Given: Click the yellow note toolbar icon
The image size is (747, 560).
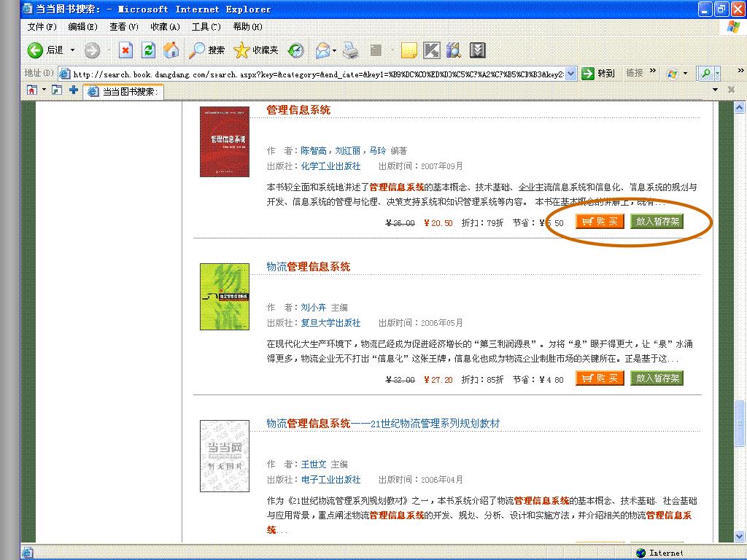Looking at the screenshot, I should tap(409, 50).
